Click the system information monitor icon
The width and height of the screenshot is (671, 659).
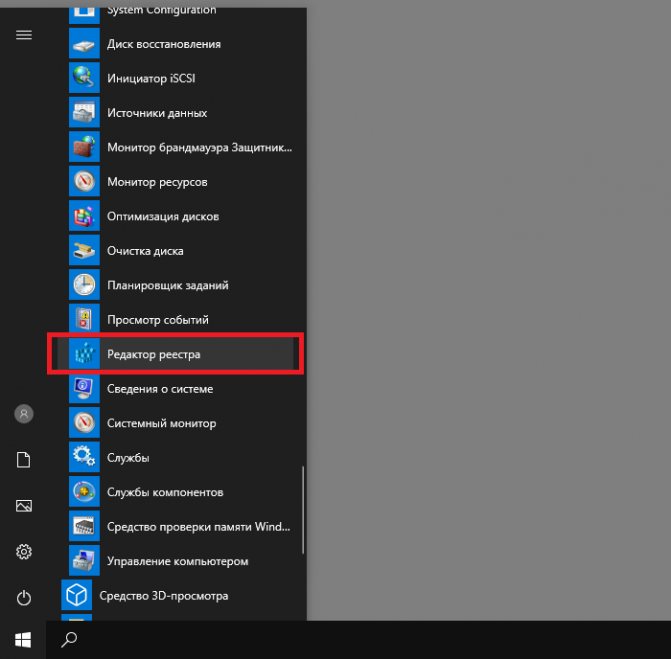coord(84,388)
